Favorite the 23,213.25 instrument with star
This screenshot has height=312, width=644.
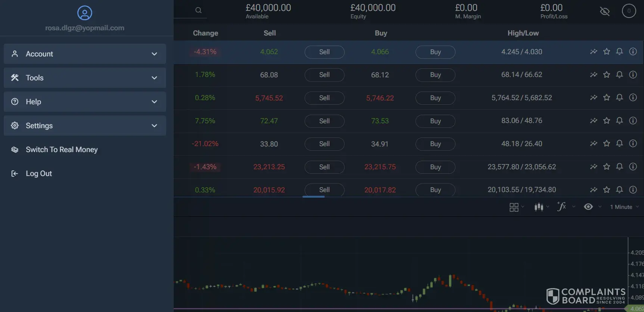click(x=606, y=167)
